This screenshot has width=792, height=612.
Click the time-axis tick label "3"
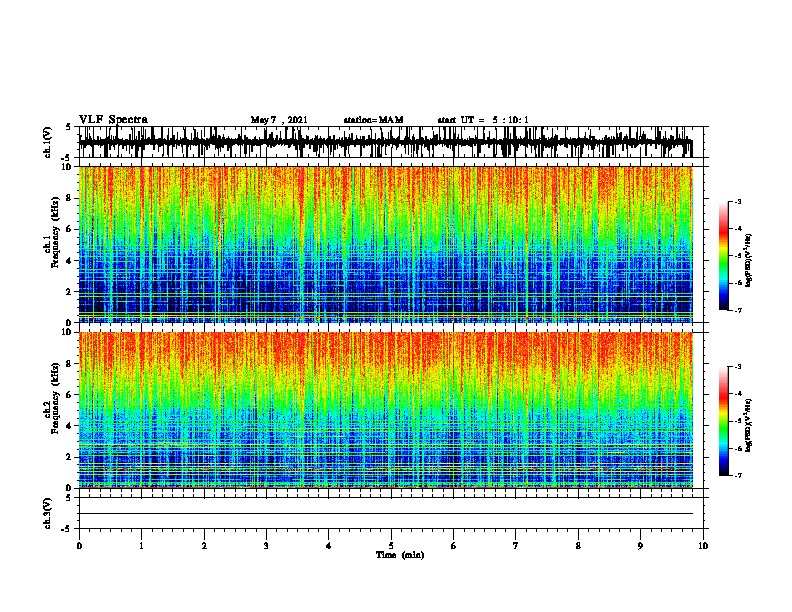tap(266, 546)
